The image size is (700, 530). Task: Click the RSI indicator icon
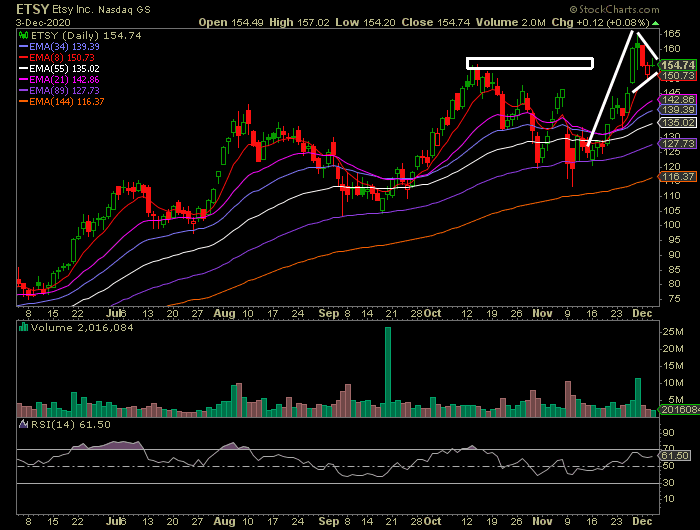point(23,424)
